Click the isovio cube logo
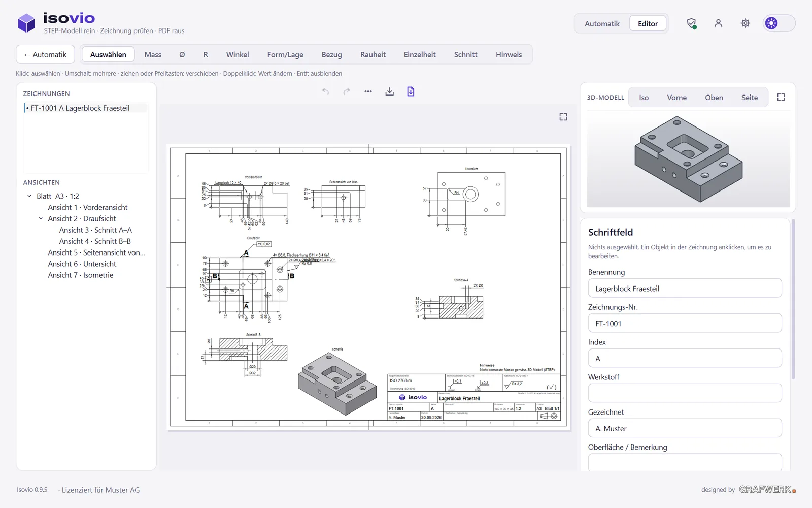The height and width of the screenshot is (508, 812). tap(26, 23)
